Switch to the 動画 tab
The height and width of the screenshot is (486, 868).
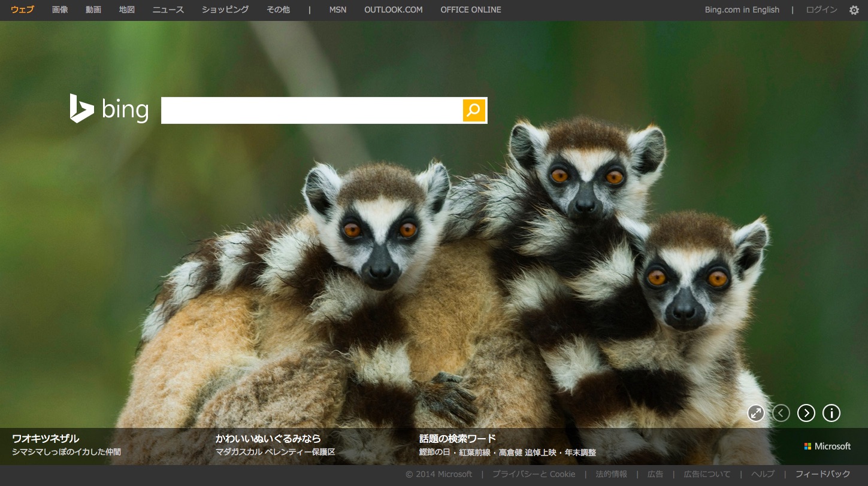tap(93, 10)
